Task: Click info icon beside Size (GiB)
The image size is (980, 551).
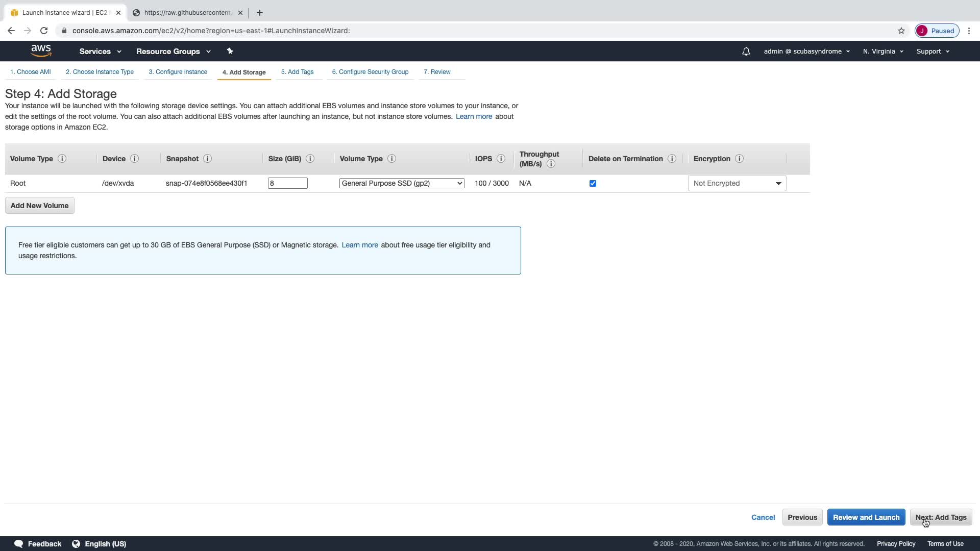Action: coord(310,159)
